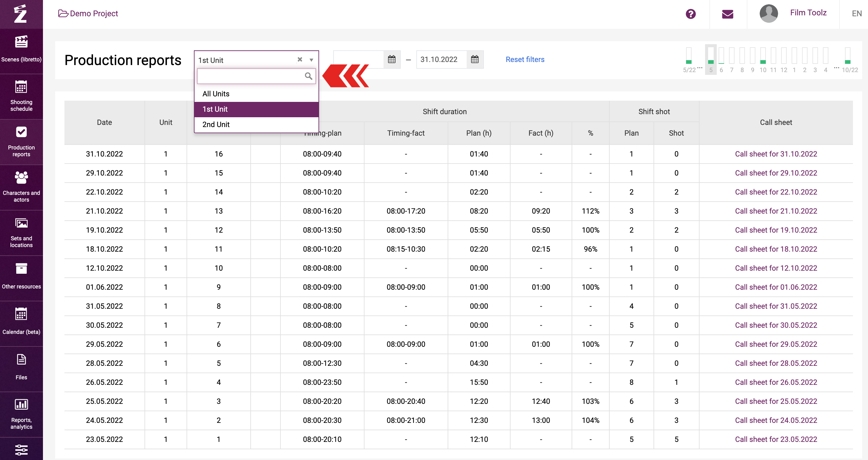The image size is (868, 460).
Task: Open the messages envelope icon
Action: pyautogui.click(x=727, y=14)
